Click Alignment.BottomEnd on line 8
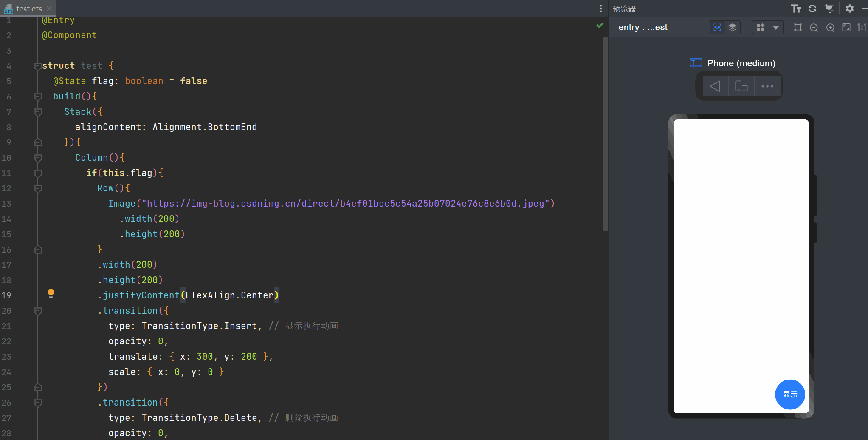The height and width of the screenshot is (440, 868). click(205, 127)
